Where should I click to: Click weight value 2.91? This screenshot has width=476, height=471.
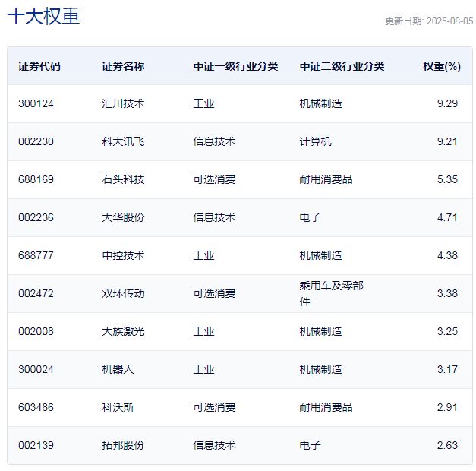point(447,407)
